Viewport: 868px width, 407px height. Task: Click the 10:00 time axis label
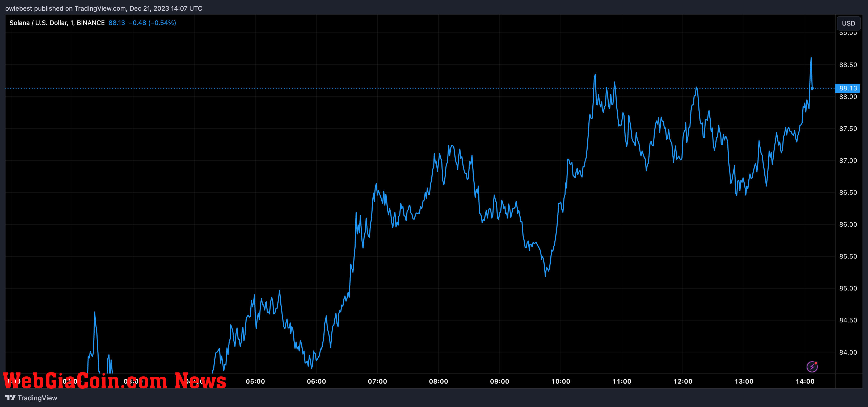[561, 381]
